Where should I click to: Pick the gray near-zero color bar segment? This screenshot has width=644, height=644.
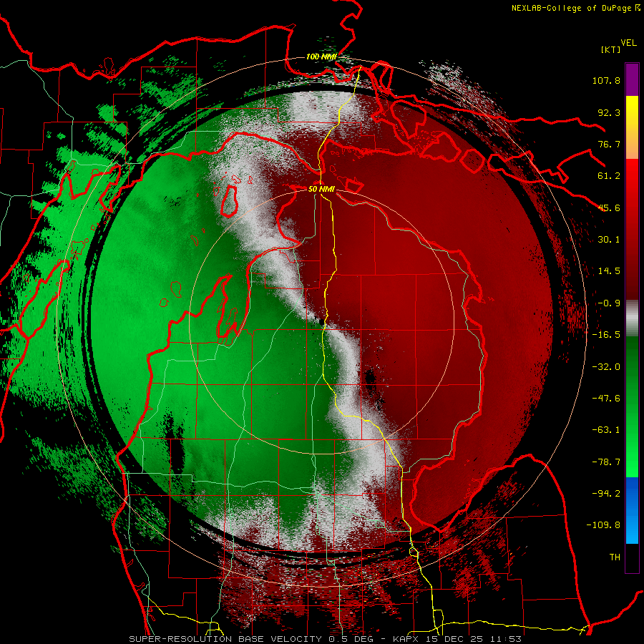click(x=632, y=318)
